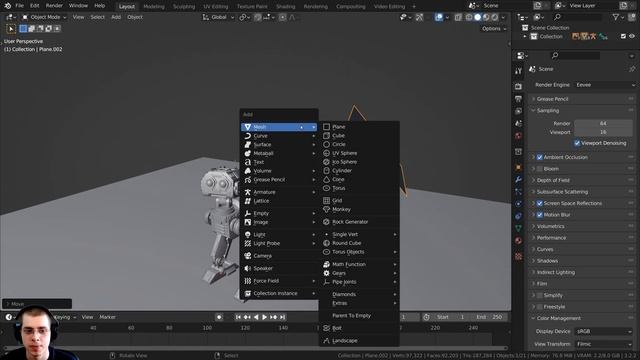Click the Cylinder icon in mesh list
Viewport: 640px width, 360px height.
[327, 171]
